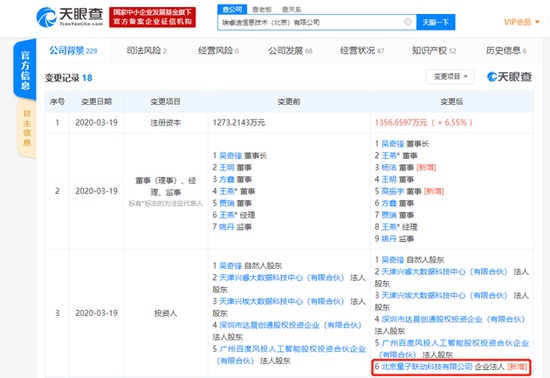Click the red 官方备案企业征信机构 banner
Screen dimensions: 550x378
[x=152, y=17]
